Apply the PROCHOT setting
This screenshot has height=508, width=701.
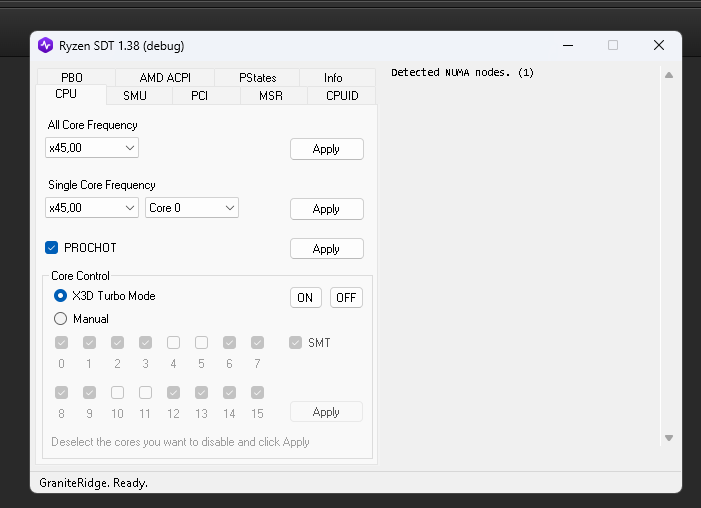pos(326,249)
